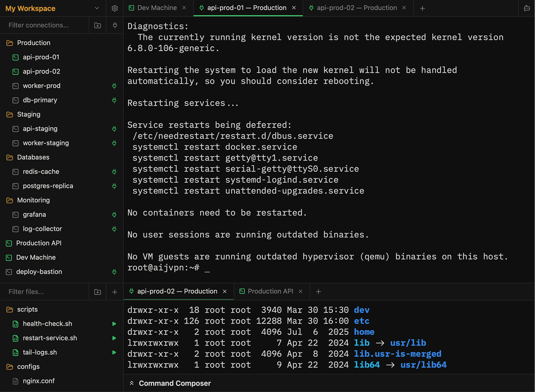Collapse the configs folder
Screen dimensions: 535x392
pyautogui.click(x=62, y=367)
